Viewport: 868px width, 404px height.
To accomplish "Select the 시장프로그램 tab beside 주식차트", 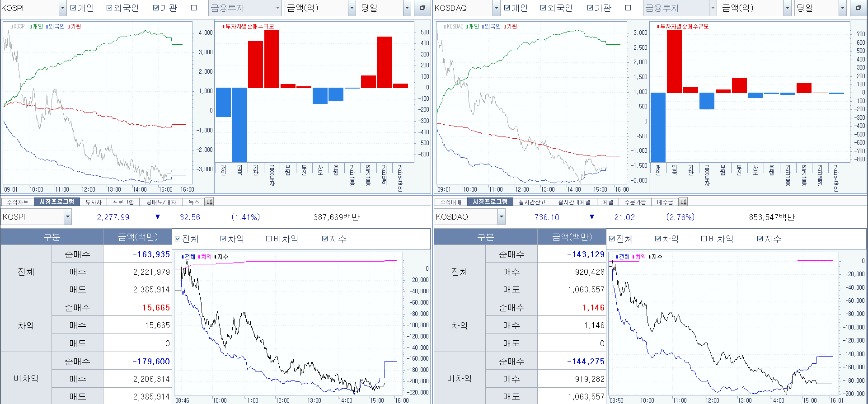I will (57, 202).
